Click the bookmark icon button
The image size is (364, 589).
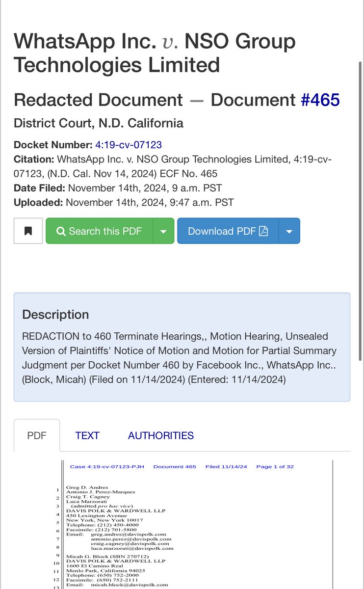pyautogui.click(x=28, y=231)
